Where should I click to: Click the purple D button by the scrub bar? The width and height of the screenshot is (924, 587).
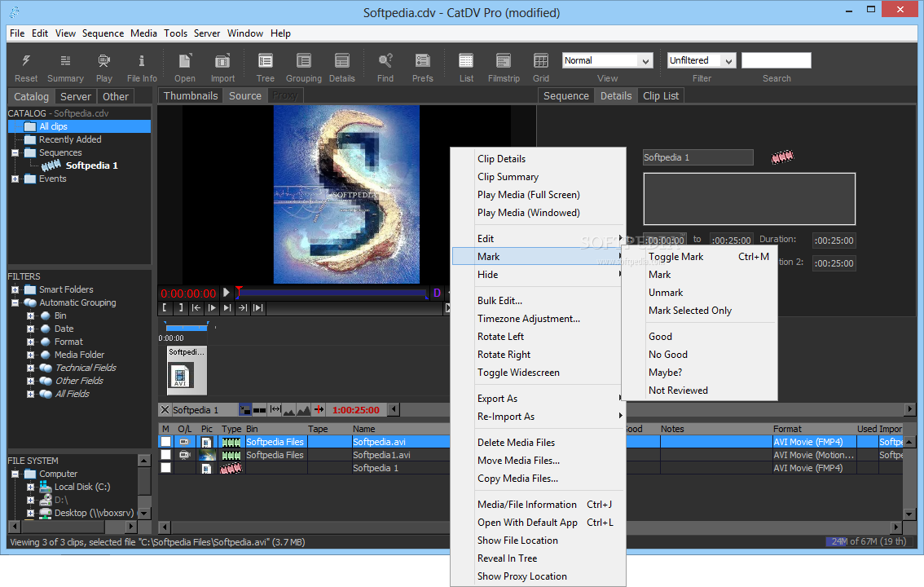point(437,293)
